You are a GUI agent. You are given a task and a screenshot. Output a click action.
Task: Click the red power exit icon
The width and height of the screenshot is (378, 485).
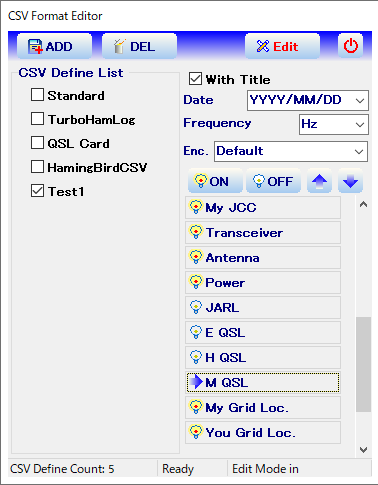point(351,46)
